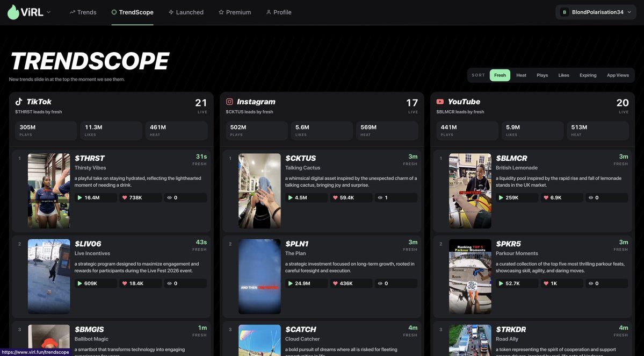Click the "Thirsty Vibes" subtitle
The image size is (644, 356).
tap(90, 168)
